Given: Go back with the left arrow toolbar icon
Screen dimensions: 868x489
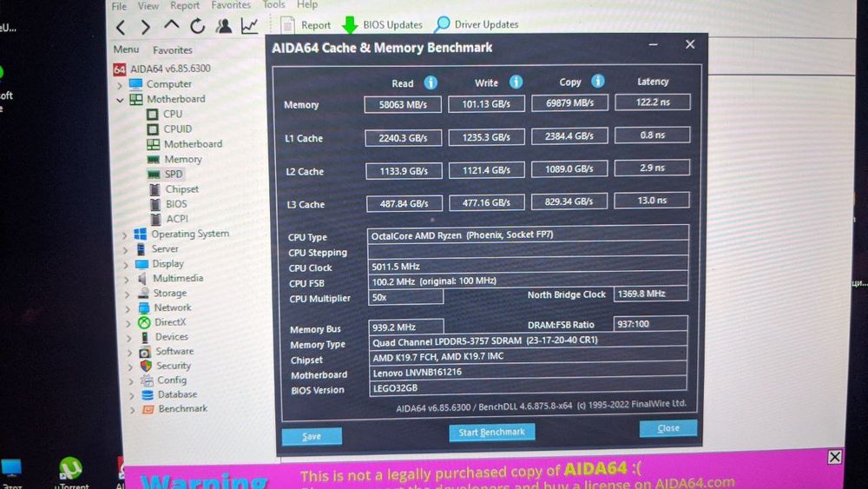Looking at the screenshot, I should pos(121,27).
